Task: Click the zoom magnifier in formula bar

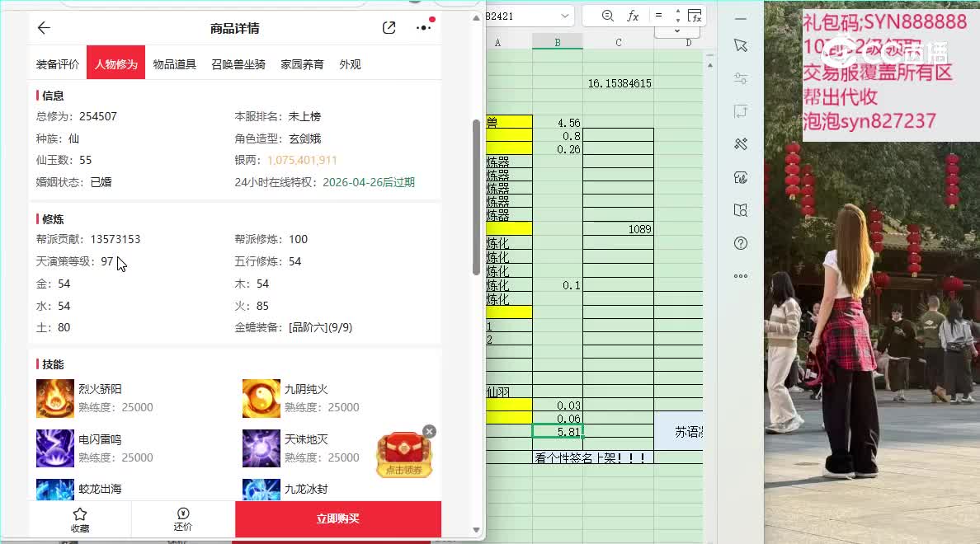Action: click(608, 16)
